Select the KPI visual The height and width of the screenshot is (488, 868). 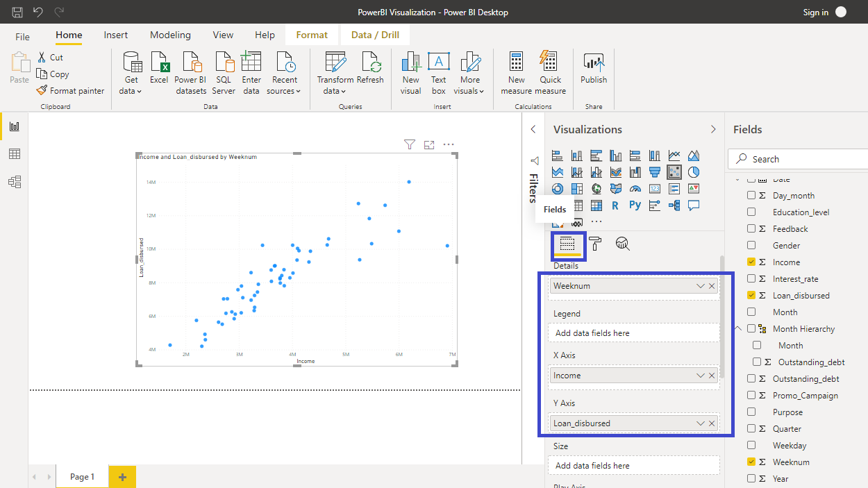[694, 189]
